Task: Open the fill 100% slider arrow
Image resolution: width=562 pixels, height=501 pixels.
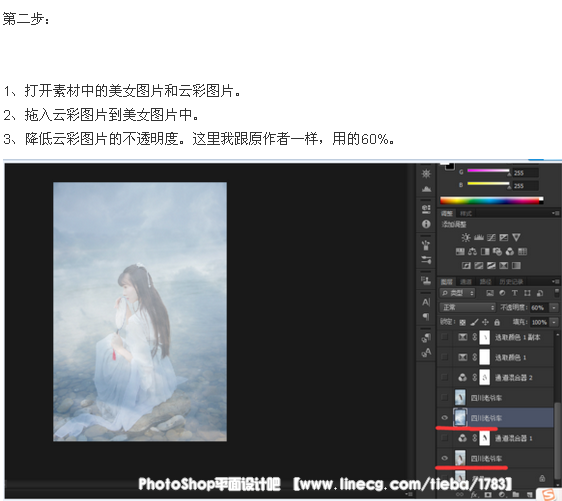Action: pos(554,322)
